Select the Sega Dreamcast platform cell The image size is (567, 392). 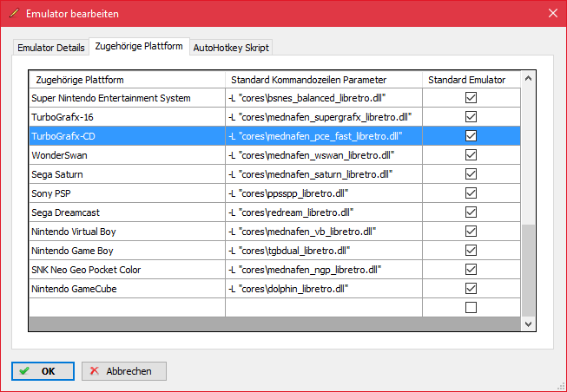coord(127,212)
